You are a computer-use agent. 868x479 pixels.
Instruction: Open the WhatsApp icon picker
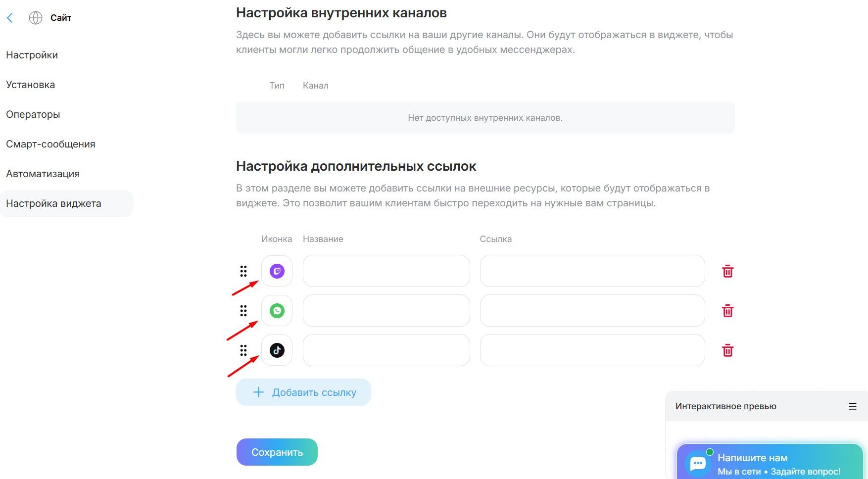point(277,311)
